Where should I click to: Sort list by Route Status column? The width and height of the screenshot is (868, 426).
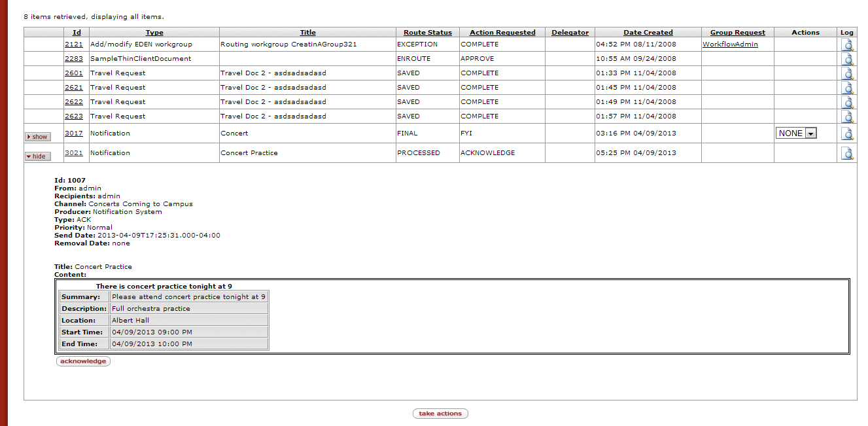click(x=427, y=33)
